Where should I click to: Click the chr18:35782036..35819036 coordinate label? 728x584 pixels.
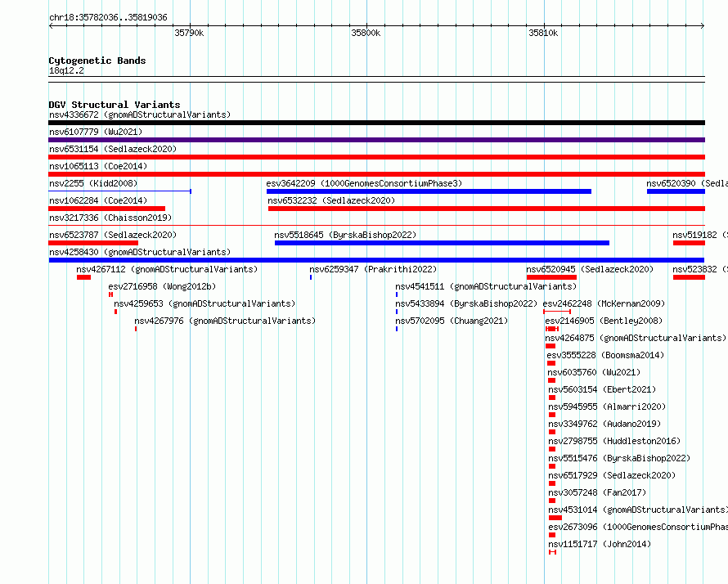pos(108,17)
